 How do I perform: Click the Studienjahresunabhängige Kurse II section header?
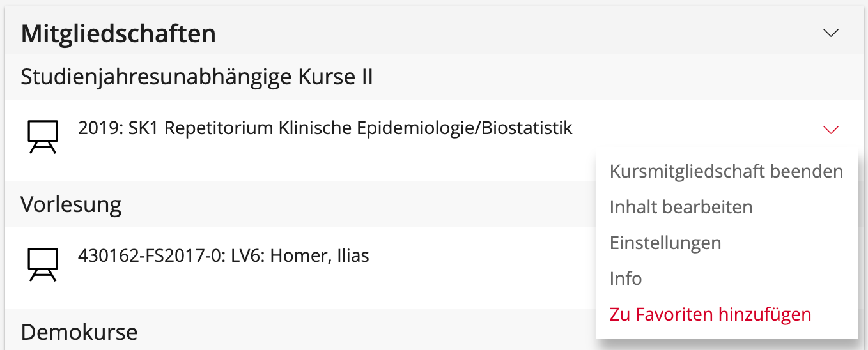(x=197, y=77)
